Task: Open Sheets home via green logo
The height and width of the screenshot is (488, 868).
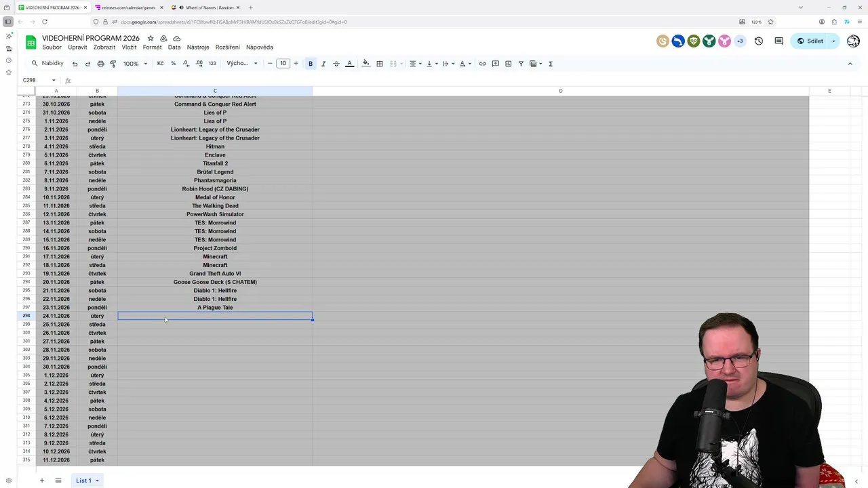Action: [31, 42]
